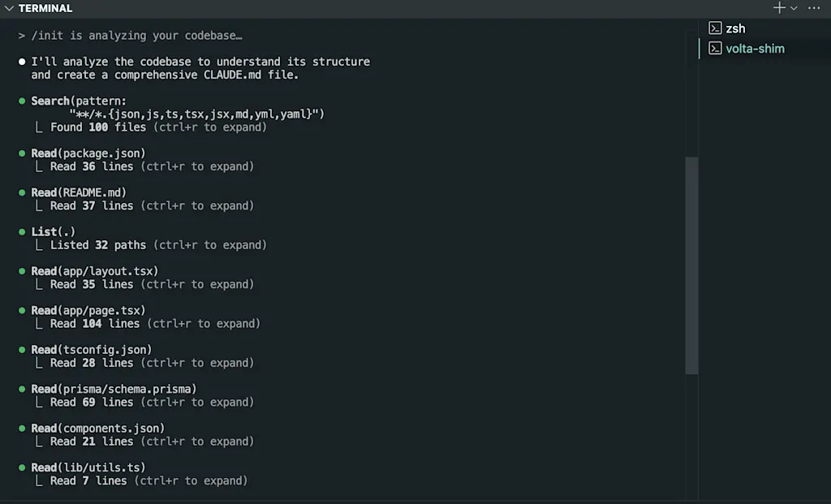Switch to the zsh terminal session
The height and width of the screenshot is (504, 831).
(x=735, y=28)
